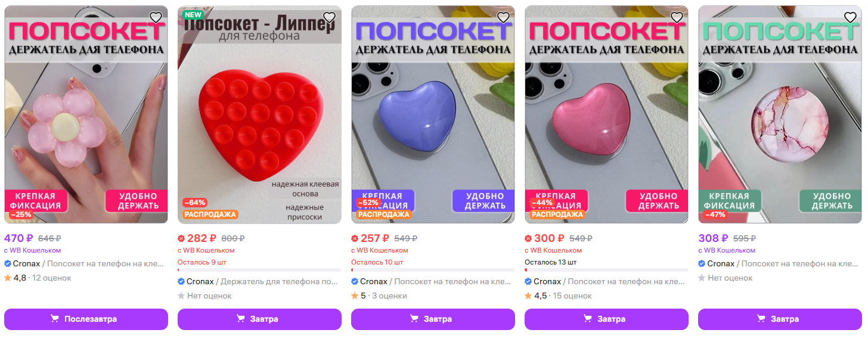Add the 300 ₽ pink heart to cart
The width and height of the screenshot is (868, 339).
coord(606,319)
